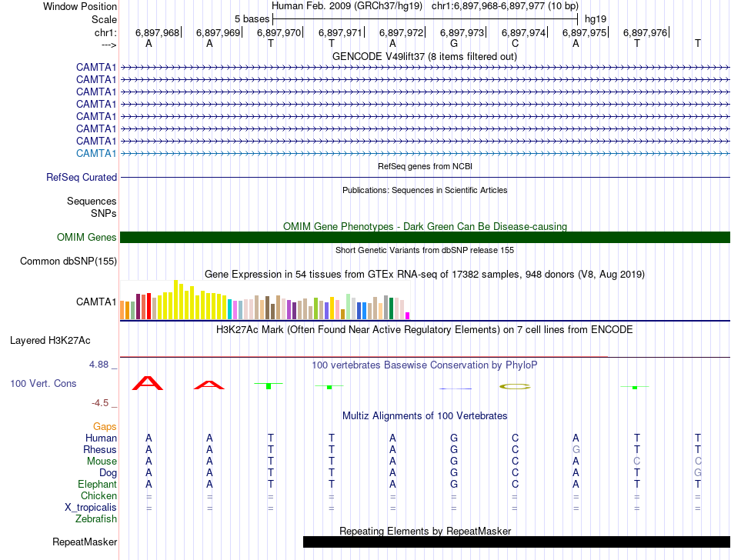Click the short magenta bar ending GTEx chart
731x560 pixels.
[408, 316]
